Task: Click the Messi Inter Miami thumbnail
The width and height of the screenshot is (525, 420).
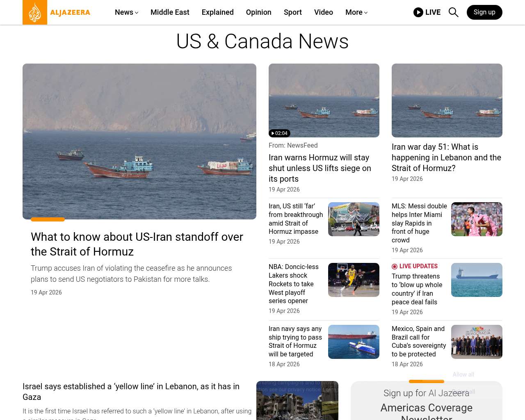Action: pyautogui.click(x=477, y=219)
